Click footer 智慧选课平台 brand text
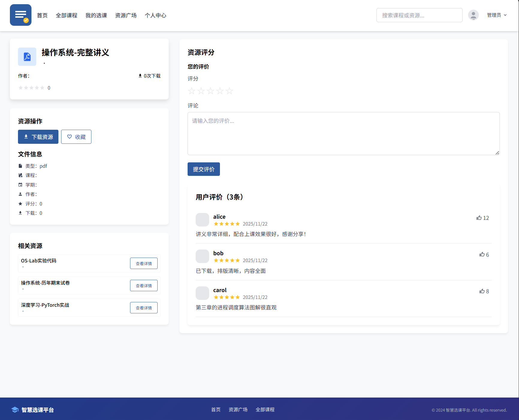Viewport: 519px width, 420px height. click(38, 410)
